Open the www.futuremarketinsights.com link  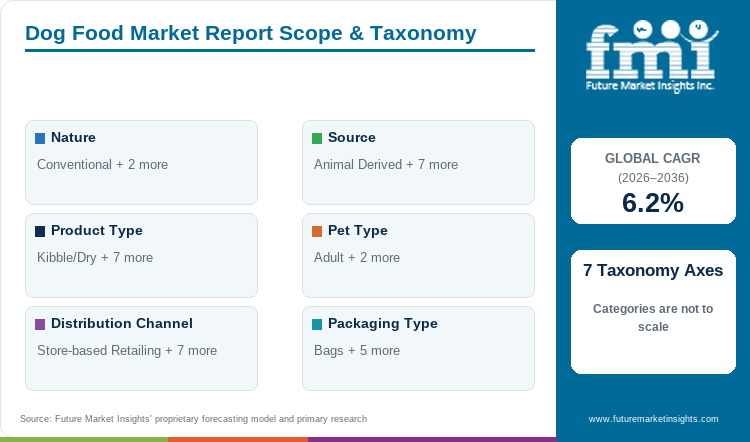click(653, 419)
